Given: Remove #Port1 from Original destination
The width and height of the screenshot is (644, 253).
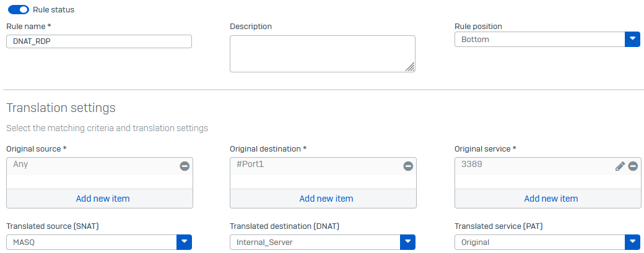Looking at the screenshot, I should 407,166.
